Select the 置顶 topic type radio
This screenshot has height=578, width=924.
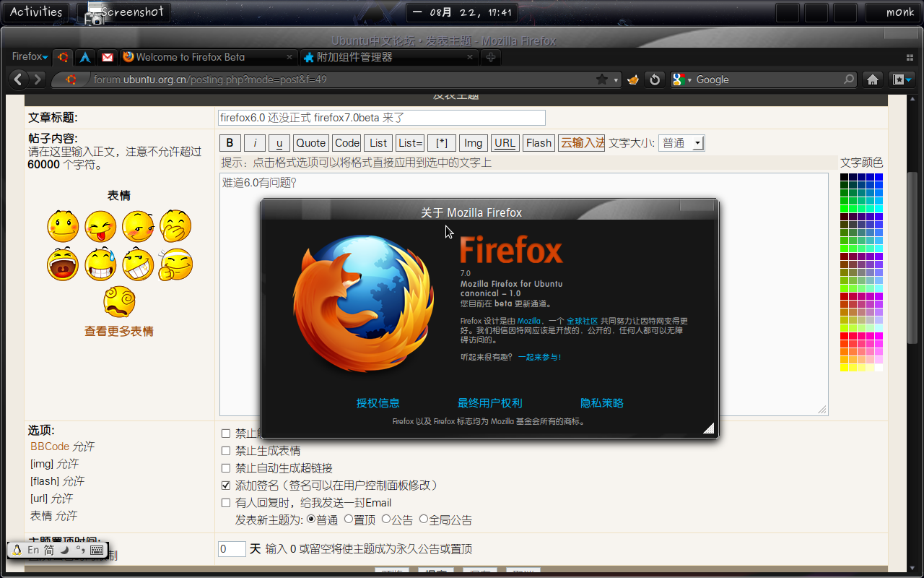pos(349,519)
